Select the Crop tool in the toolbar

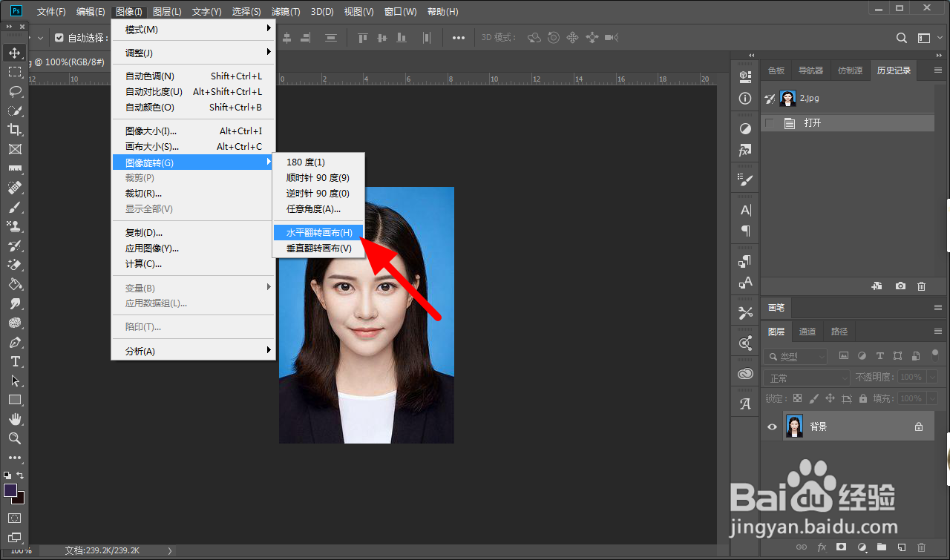(14, 130)
